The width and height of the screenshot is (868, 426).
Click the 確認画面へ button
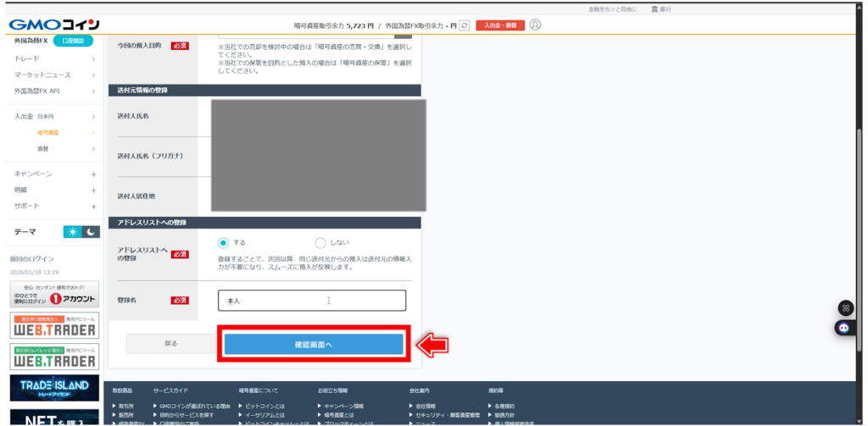point(314,345)
